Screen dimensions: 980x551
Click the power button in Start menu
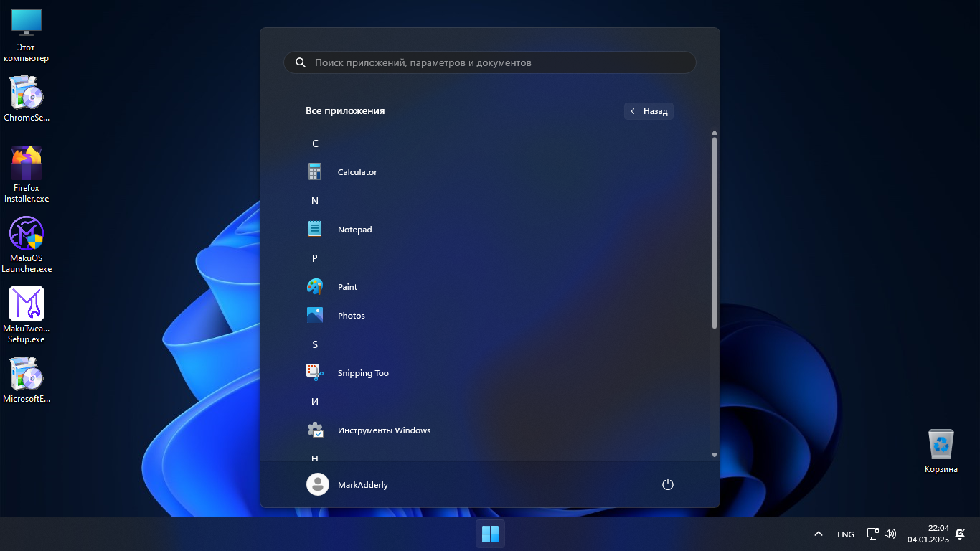coord(668,484)
